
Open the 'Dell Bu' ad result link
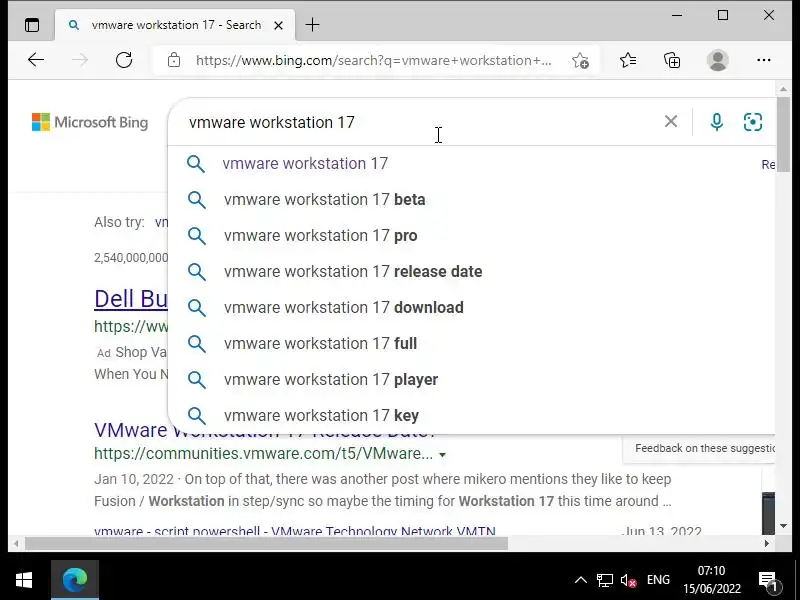[131, 298]
